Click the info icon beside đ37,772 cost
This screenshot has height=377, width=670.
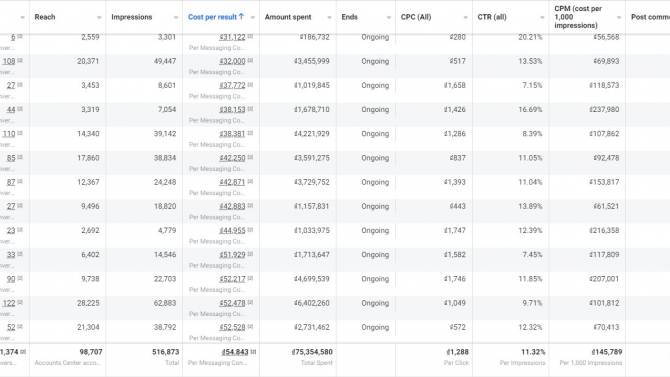click(x=250, y=85)
